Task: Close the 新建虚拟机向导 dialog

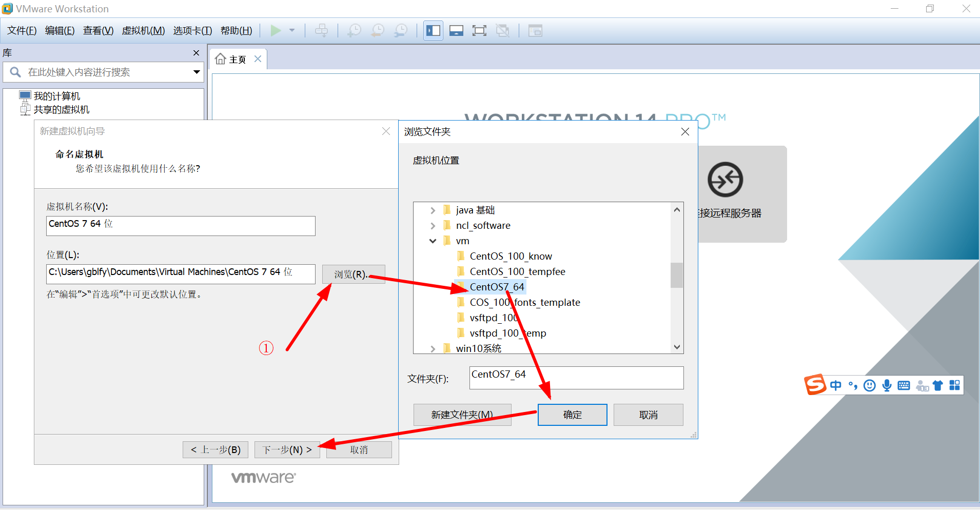Action: coord(386,131)
